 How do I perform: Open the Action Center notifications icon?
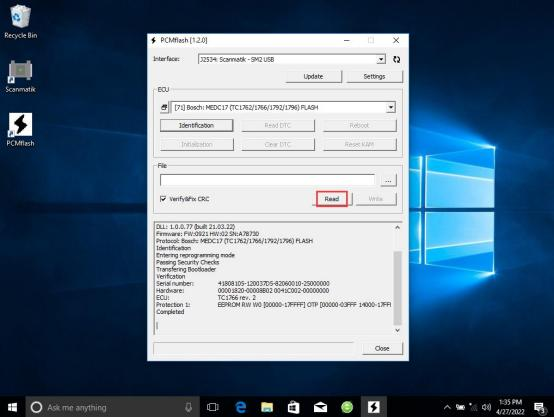point(540,407)
